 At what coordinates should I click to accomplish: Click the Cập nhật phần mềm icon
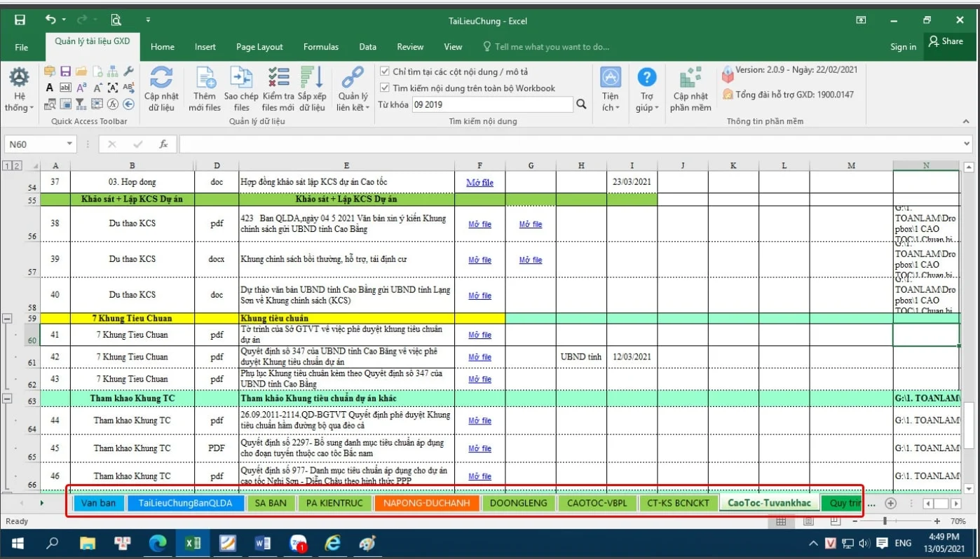690,78
